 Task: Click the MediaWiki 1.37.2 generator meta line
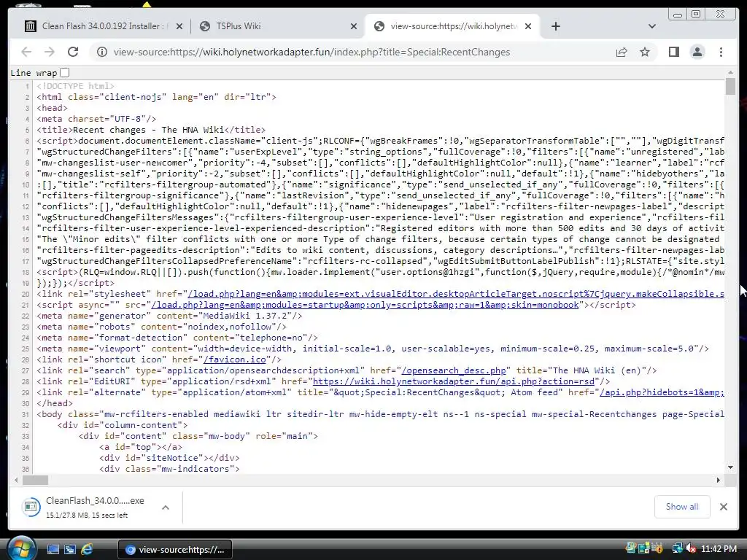point(169,316)
